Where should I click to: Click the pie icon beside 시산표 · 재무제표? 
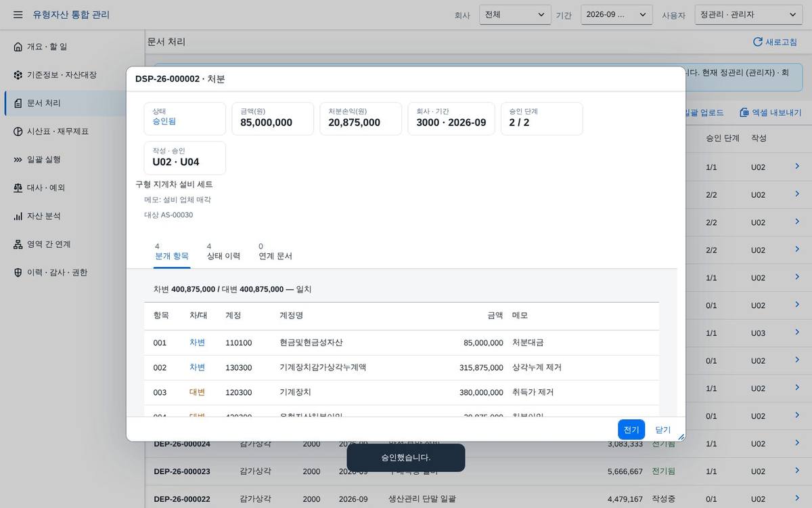coord(18,131)
